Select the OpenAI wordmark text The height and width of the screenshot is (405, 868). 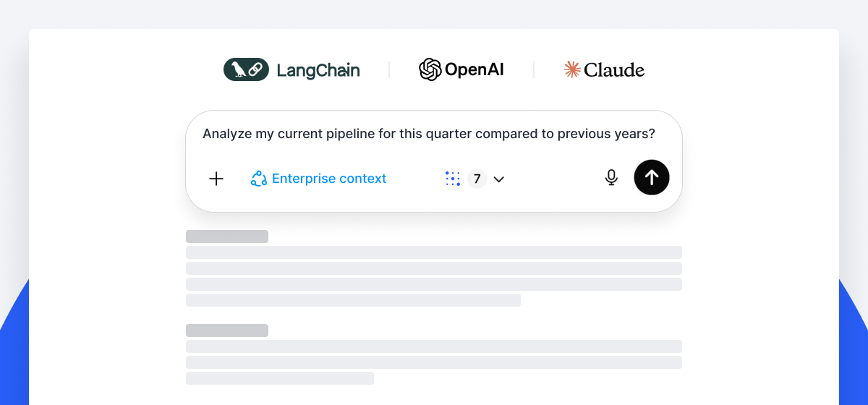[x=475, y=69]
